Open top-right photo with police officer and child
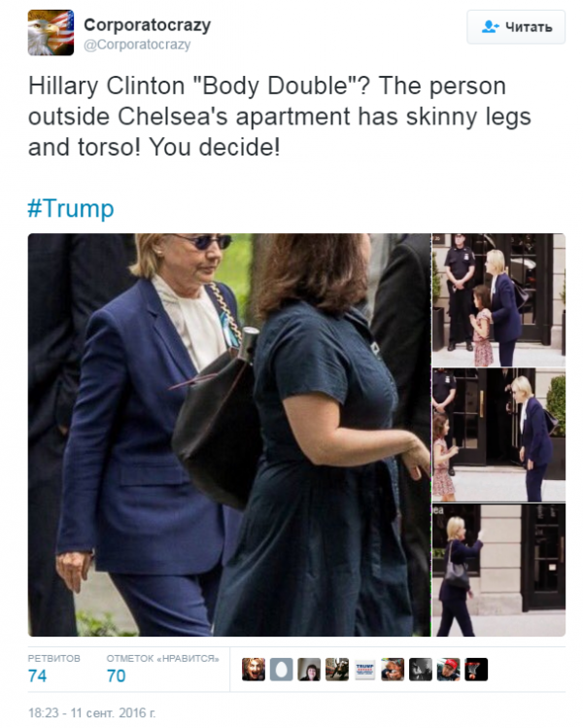The width and height of the screenshot is (583, 728). (498, 300)
